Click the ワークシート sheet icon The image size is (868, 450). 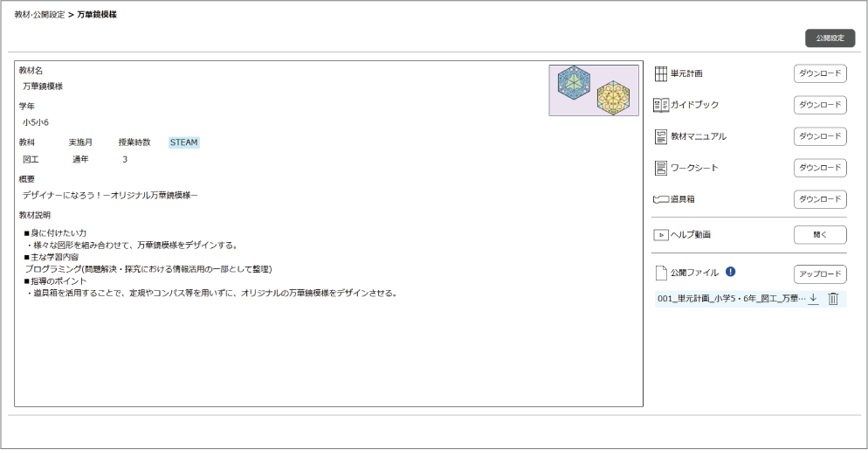point(661,168)
